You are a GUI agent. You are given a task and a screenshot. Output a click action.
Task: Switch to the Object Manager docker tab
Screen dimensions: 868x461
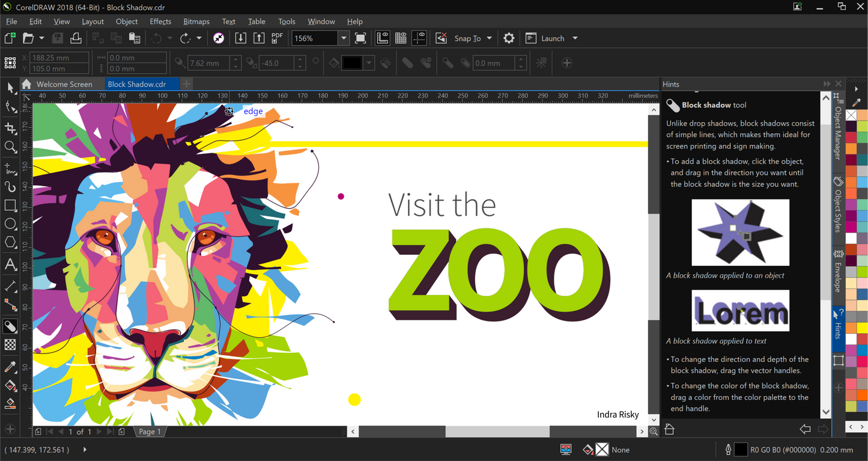838,127
